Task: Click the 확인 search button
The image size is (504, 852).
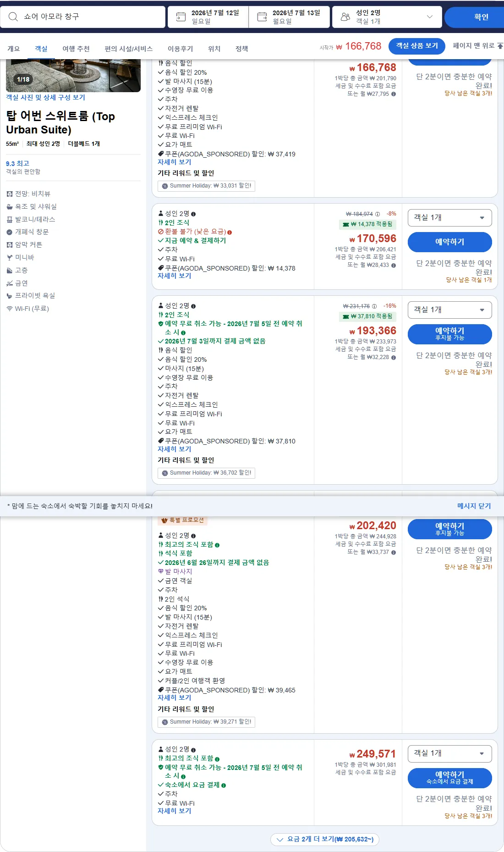Action: point(474,17)
